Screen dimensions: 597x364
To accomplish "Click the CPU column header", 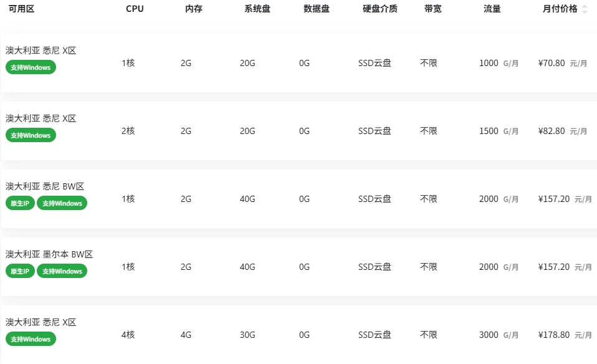I will (135, 9).
